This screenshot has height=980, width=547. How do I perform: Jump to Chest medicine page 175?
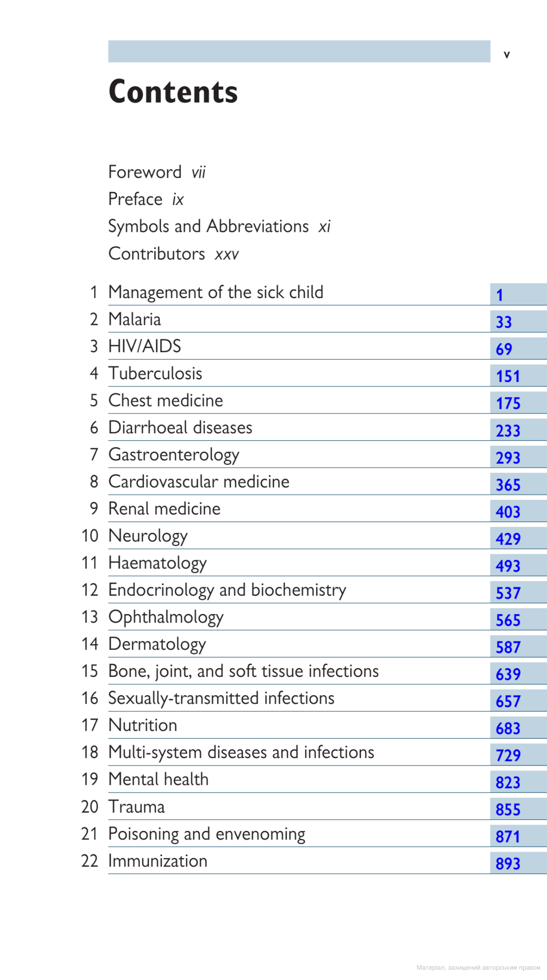(508, 403)
